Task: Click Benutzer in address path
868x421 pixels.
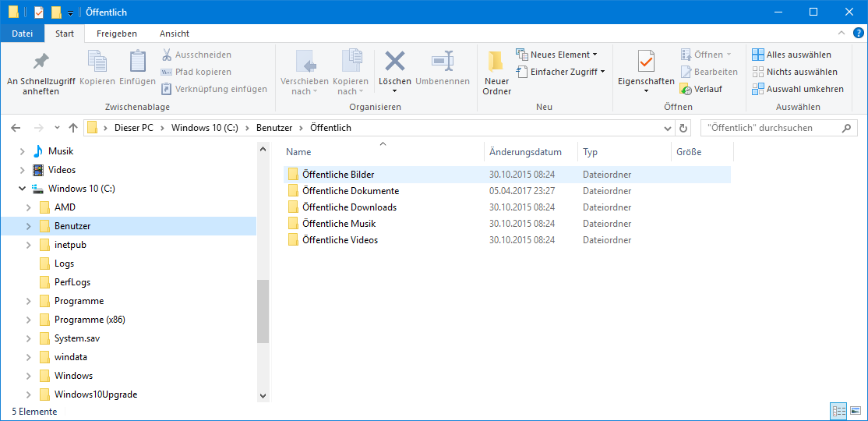Action: (274, 128)
